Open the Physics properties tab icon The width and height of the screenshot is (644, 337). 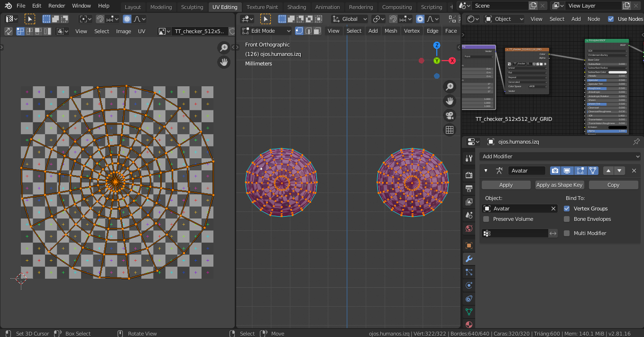pyautogui.click(x=469, y=285)
